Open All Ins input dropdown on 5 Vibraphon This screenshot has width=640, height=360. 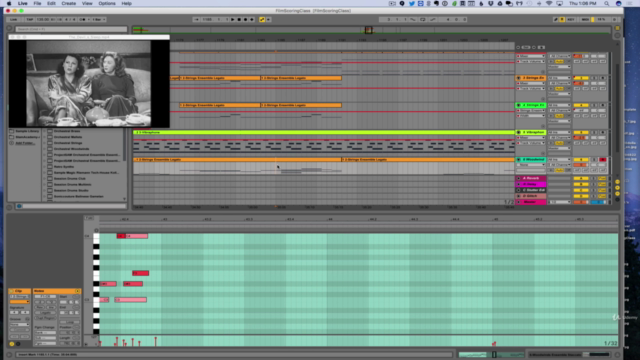pos(559,132)
